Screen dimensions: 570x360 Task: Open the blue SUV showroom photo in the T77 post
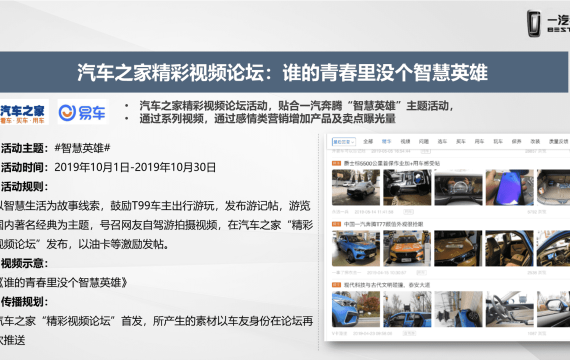tap(356, 248)
